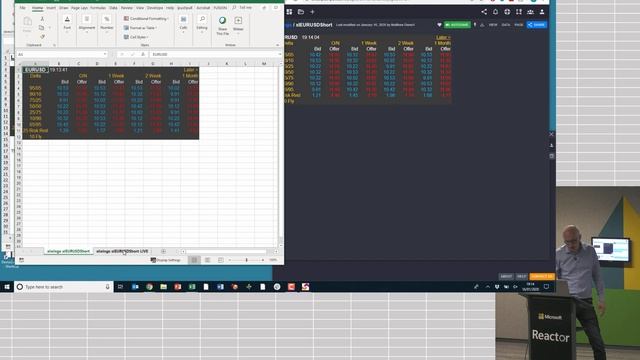
Task: Click the grid apps icon in web app
Action: (289, 12)
